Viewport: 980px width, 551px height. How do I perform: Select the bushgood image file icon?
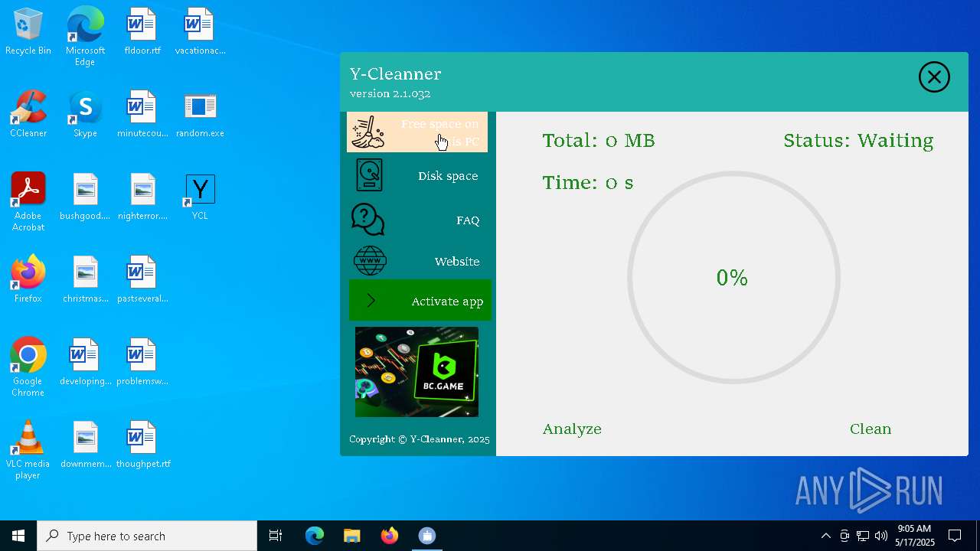(x=85, y=197)
